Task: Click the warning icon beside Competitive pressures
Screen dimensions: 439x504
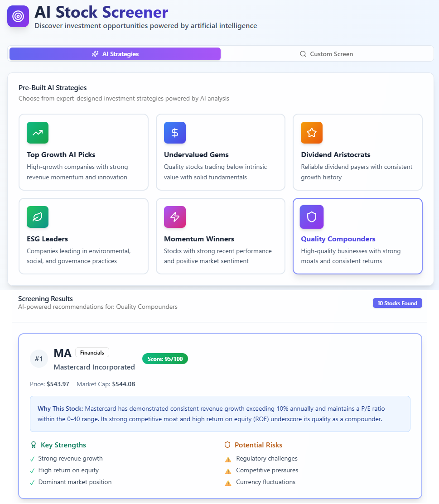Action: [x=228, y=471]
